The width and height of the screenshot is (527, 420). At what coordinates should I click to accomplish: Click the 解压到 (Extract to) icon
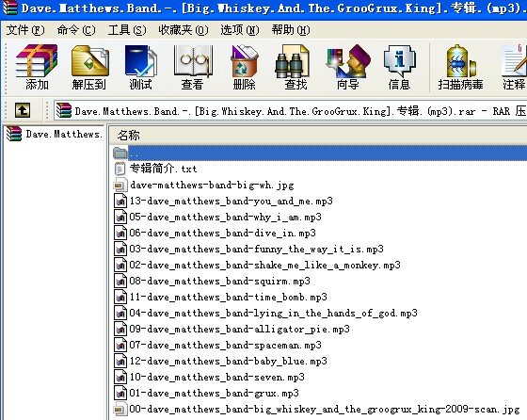pyautogui.click(x=89, y=67)
